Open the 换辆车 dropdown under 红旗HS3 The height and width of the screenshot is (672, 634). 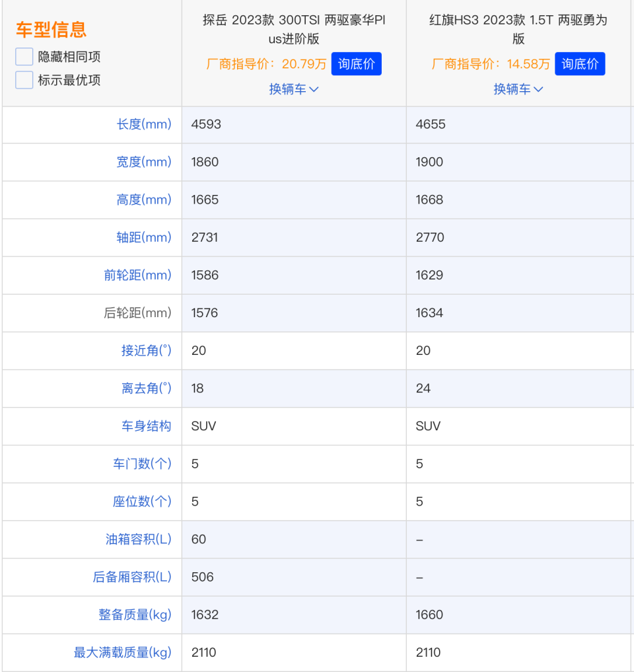518,89
